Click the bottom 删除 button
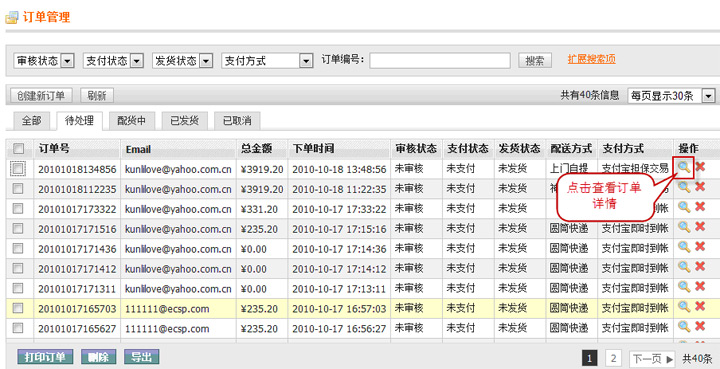 tap(99, 357)
